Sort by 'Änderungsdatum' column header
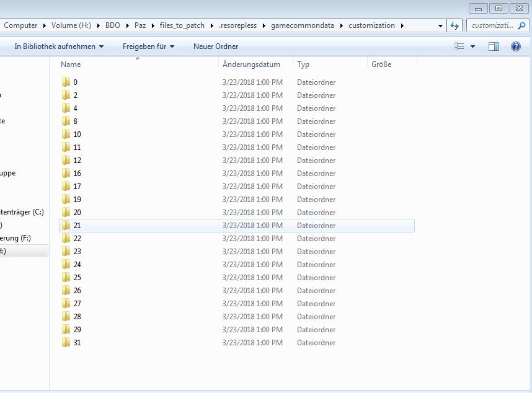 point(251,64)
